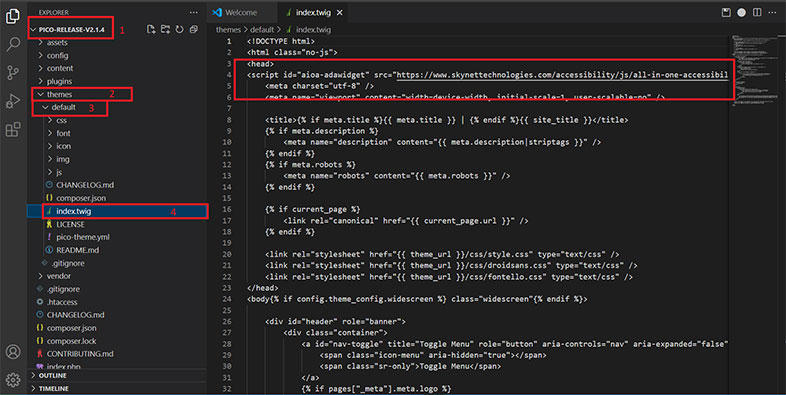This screenshot has width=786, height=395.
Task: Expand the assets folder
Action: (57, 43)
